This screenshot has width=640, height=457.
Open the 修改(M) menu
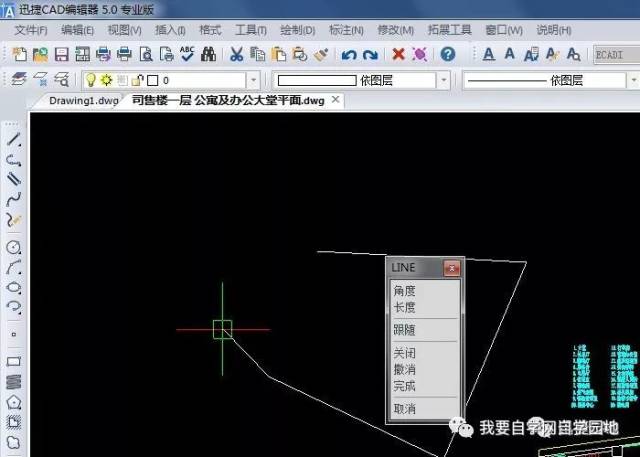396,30
